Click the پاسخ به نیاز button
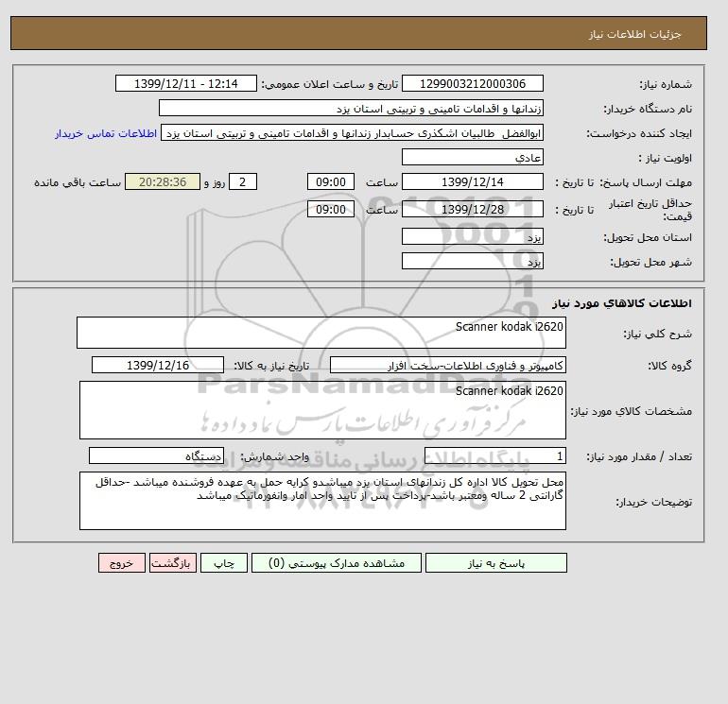This screenshot has width=728, height=704. point(495,563)
